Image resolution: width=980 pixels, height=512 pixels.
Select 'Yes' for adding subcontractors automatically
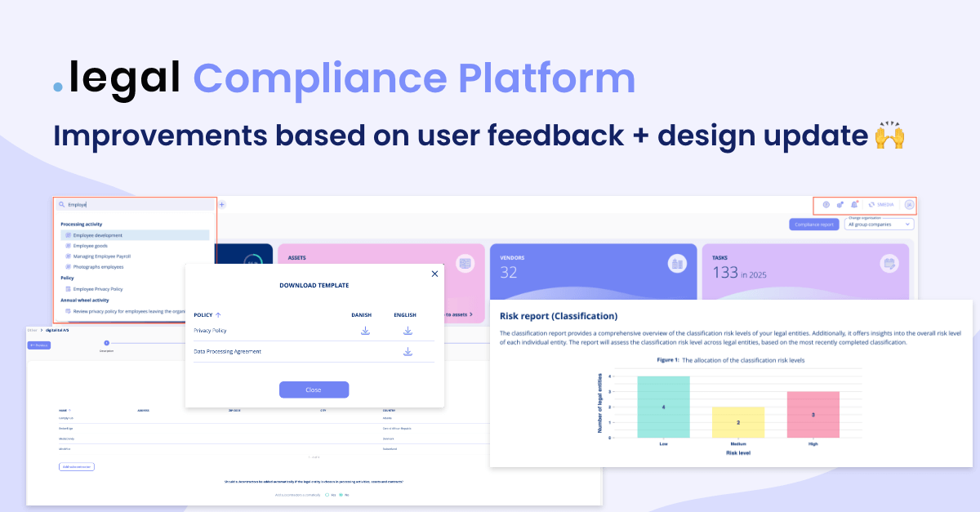328,495
